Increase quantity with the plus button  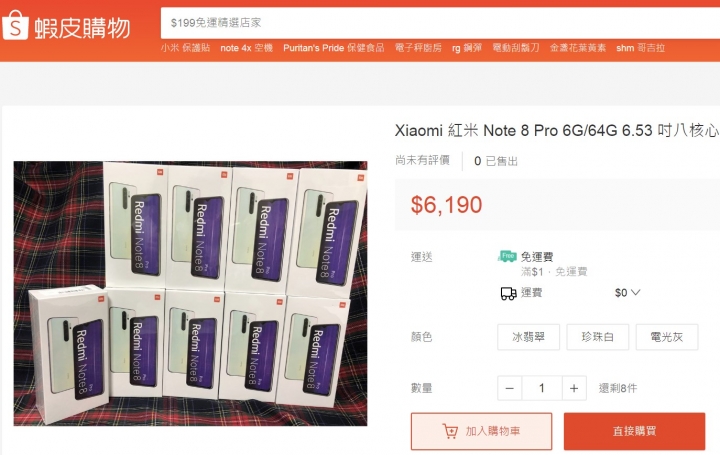[x=574, y=388]
